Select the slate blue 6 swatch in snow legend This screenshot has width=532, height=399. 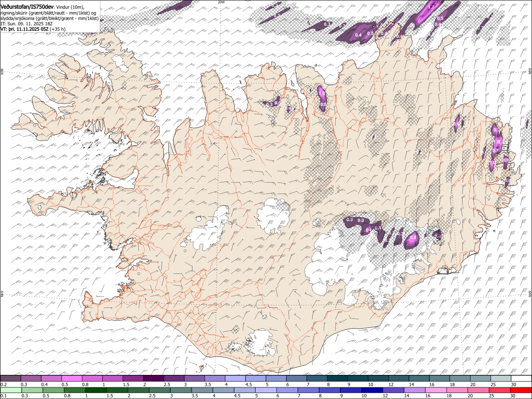click(296, 379)
